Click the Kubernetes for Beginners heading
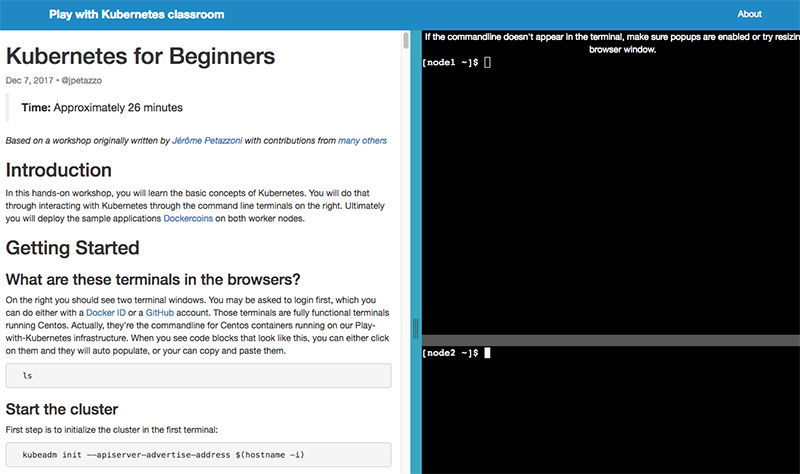Screen dimensions: 800x474 tap(140, 56)
